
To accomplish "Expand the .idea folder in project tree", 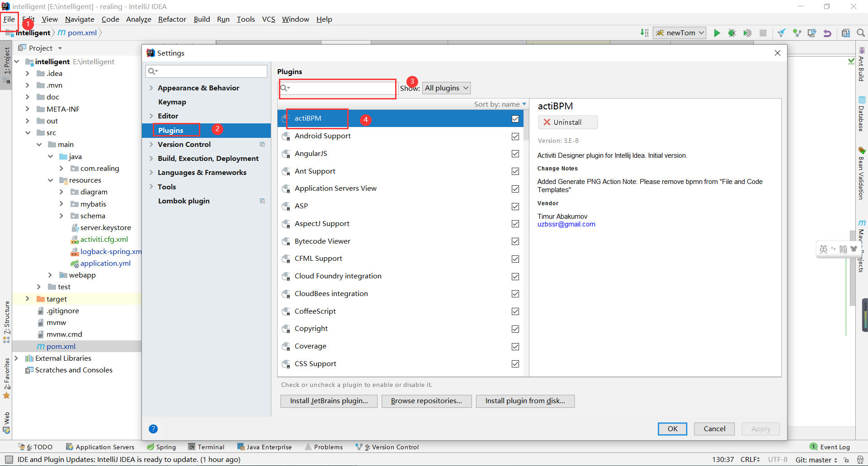I will coord(27,73).
